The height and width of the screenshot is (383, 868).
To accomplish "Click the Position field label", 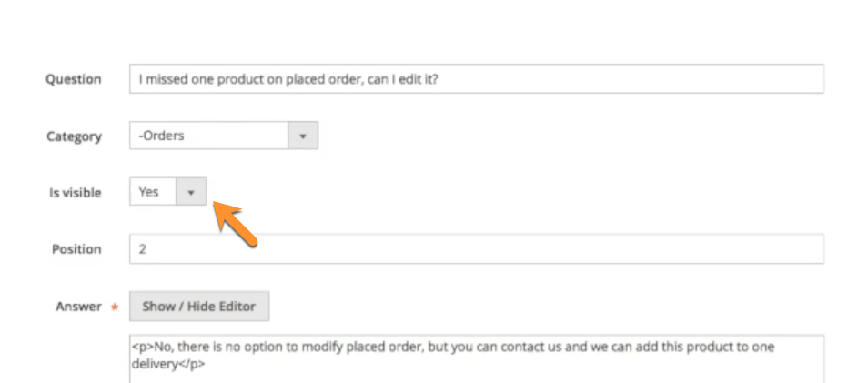I will 76,249.
